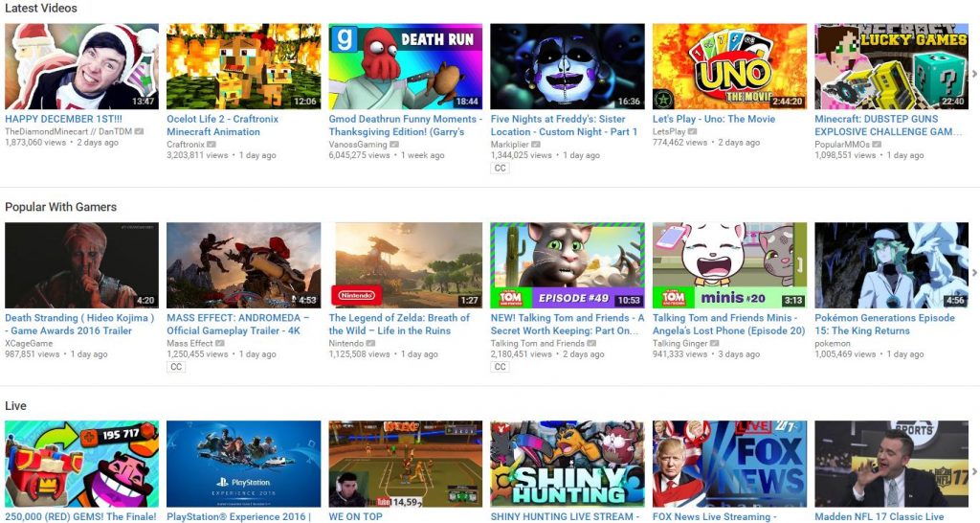Open Gmod Death Run thumbnail
Image resolution: width=980 pixels, height=523 pixels.
click(x=406, y=66)
